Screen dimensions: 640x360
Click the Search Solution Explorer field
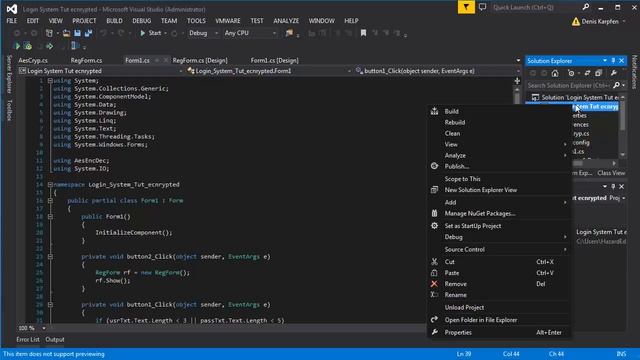(x=569, y=85)
